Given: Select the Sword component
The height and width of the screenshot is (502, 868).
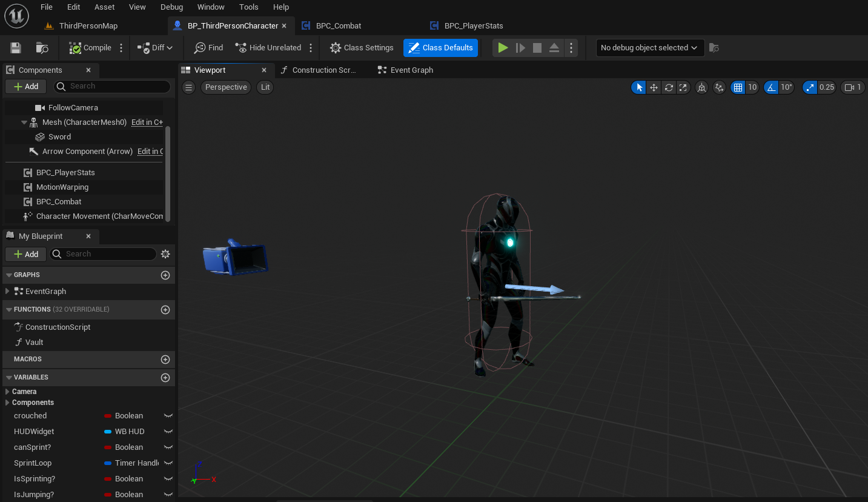Looking at the screenshot, I should click(59, 137).
